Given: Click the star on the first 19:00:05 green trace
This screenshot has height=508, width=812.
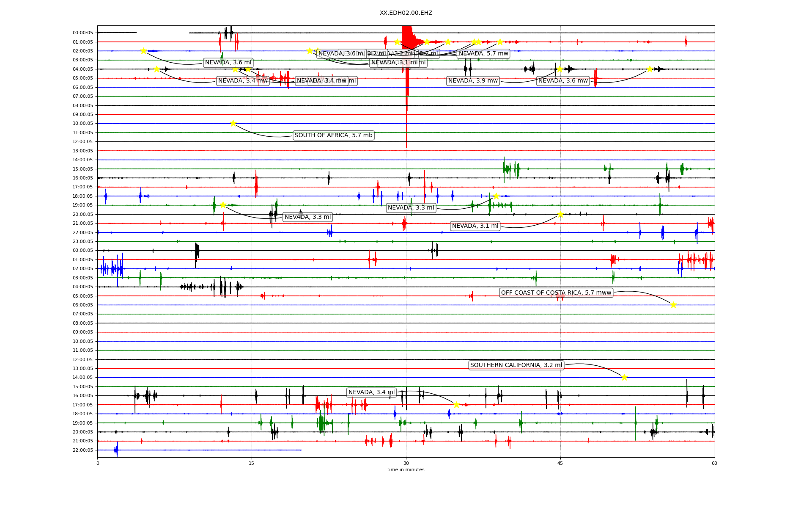Looking at the screenshot, I should pyautogui.click(x=223, y=205).
